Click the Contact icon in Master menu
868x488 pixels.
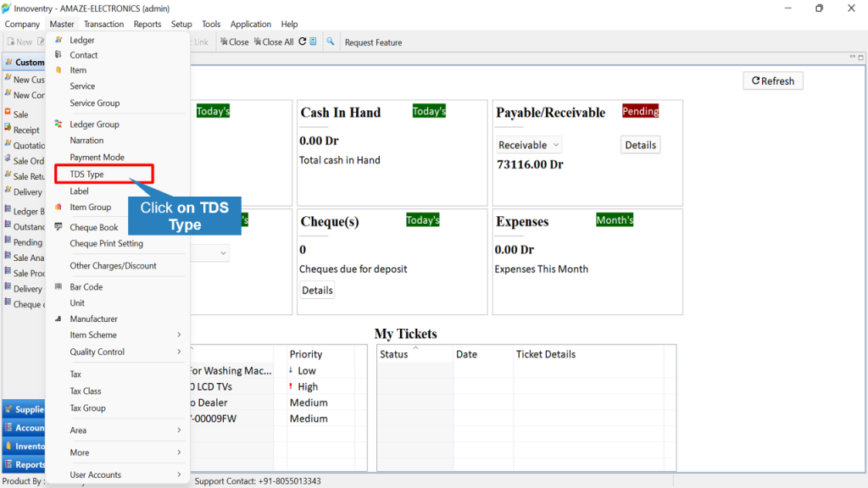(x=58, y=55)
